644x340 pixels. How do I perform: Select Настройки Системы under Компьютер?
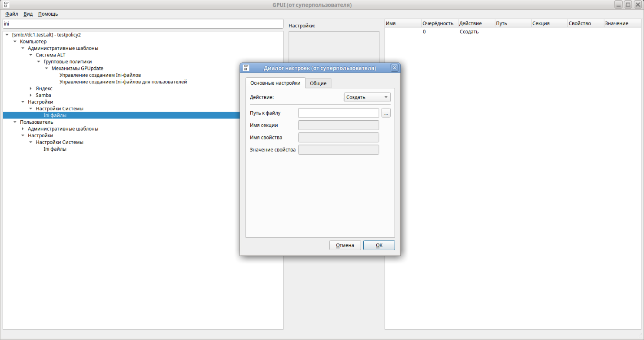tap(60, 109)
